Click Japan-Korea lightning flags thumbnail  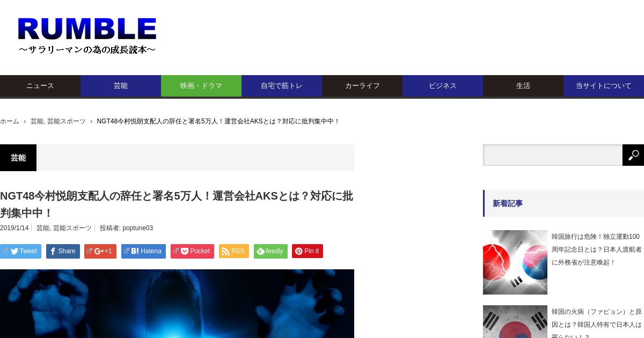click(515, 262)
